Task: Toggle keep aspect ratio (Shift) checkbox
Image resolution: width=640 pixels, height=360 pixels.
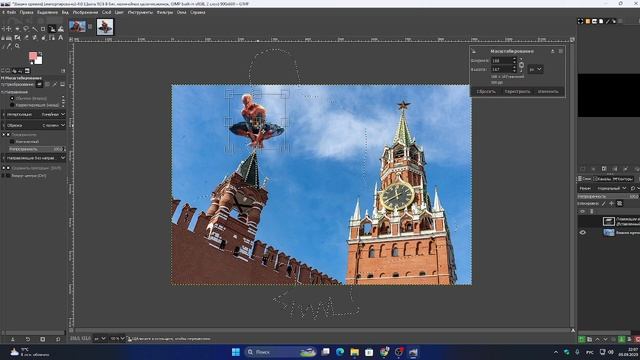Action: pyautogui.click(x=8, y=168)
